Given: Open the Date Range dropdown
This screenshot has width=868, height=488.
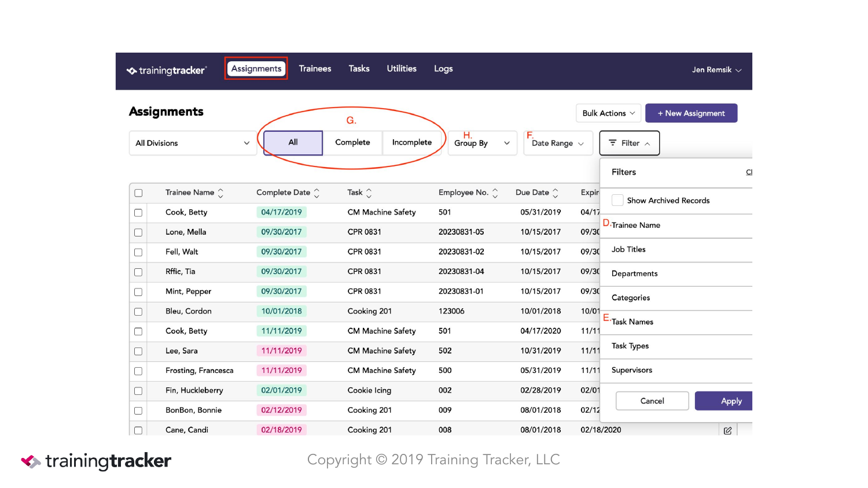Looking at the screenshot, I should coord(558,143).
